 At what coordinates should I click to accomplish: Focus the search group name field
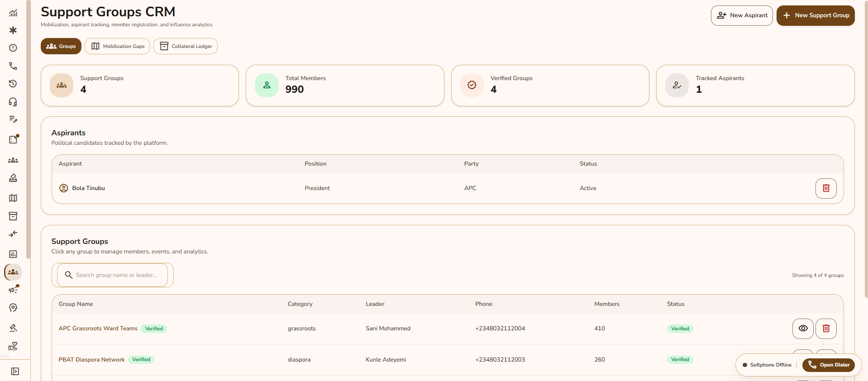(113, 275)
